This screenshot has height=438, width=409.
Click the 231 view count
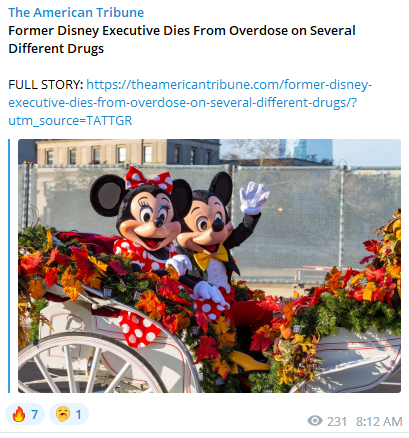point(337,422)
